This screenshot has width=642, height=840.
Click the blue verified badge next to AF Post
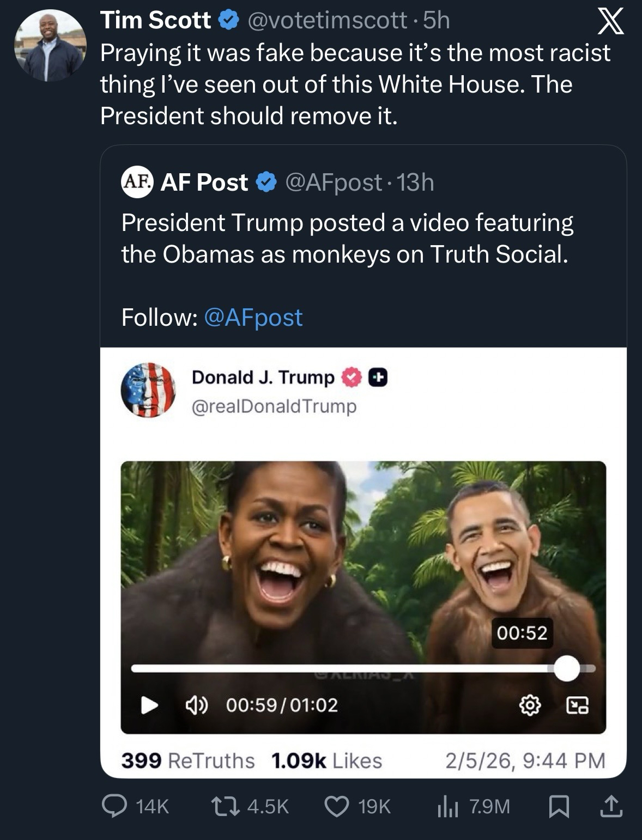(x=266, y=182)
